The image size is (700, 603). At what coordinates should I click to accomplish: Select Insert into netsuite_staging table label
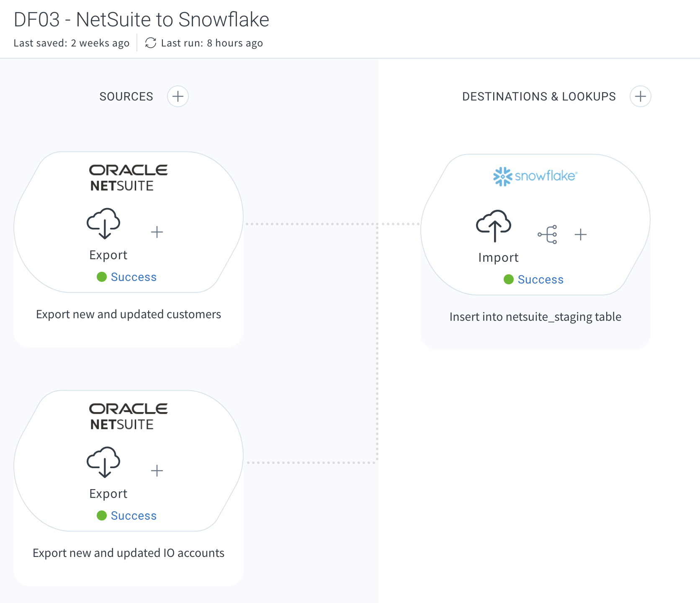pyautogui.click(x=535, y=317)
